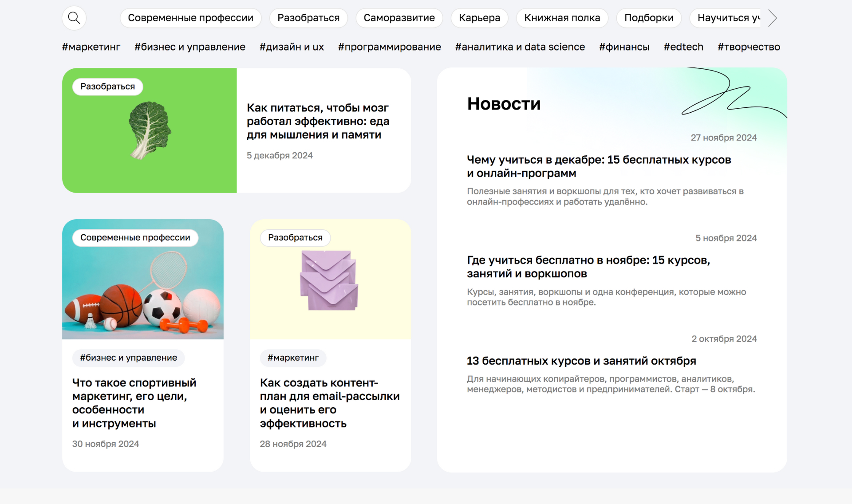The height and width of the screenshot is (504, 852).
Task: Filter by the #финансы hashtag
Action: click(x=624, y=47)
